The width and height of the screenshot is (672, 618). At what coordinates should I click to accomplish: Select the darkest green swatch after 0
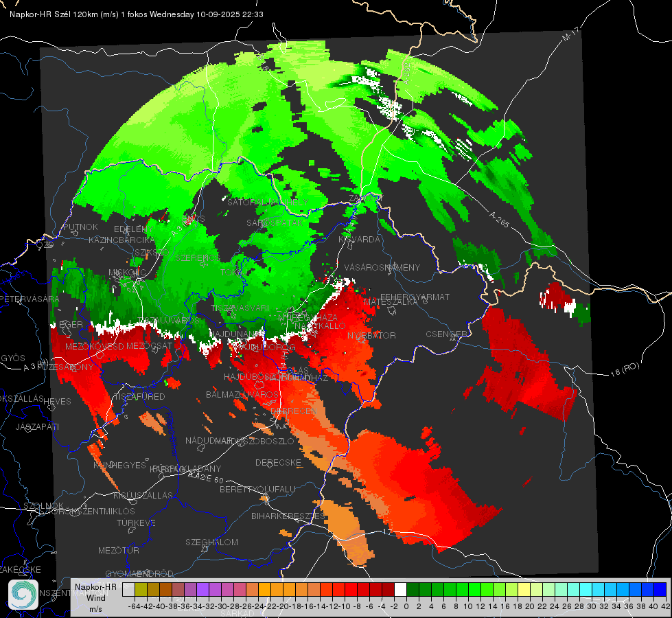(413, 589)
